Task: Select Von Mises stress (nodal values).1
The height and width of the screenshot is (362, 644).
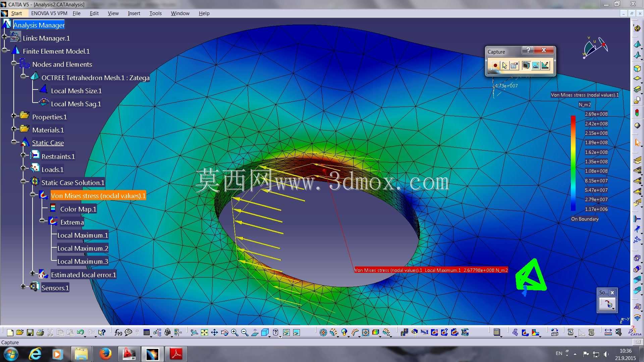Action: point(98,196)
